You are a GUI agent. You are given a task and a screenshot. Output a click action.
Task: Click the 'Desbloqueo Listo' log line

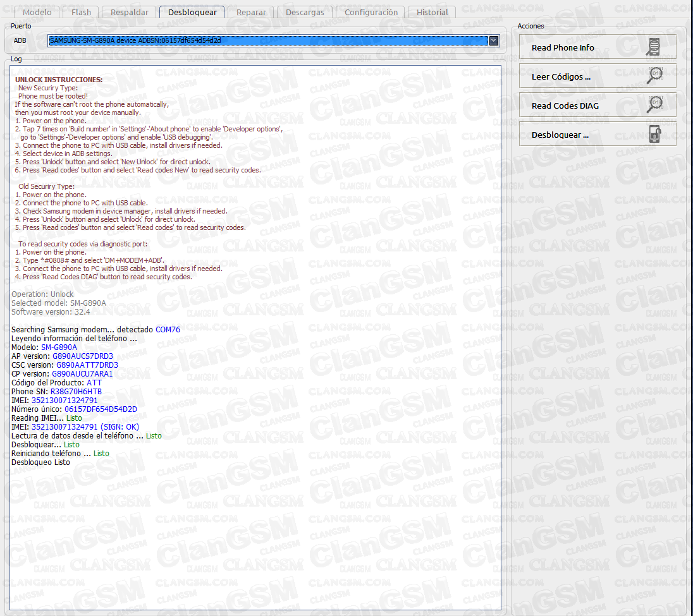pyautogui.click(x=40, y=462)
